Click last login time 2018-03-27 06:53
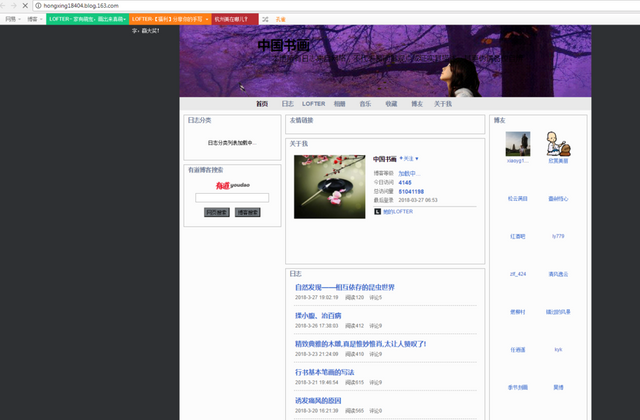640x420 pixels. coord(418,200)
